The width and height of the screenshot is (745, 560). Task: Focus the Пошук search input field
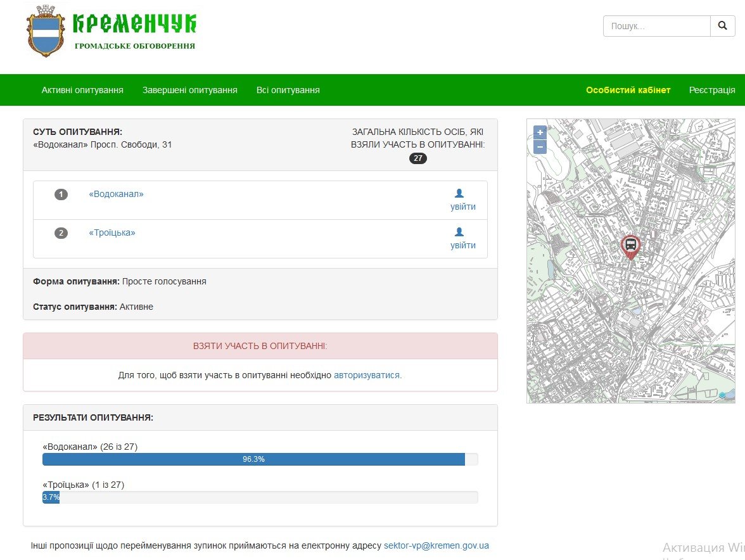click(656, 26)
